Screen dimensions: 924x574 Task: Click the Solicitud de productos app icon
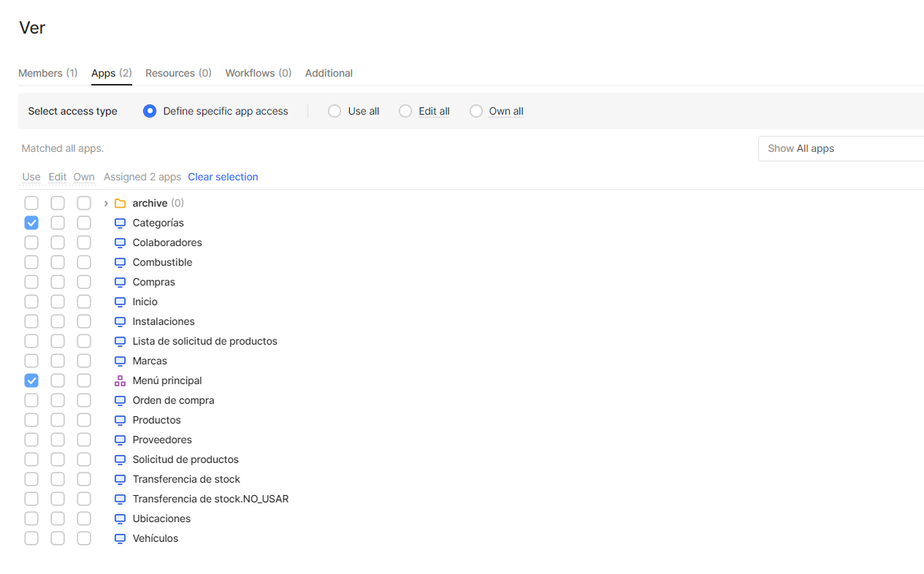tap(121, 459)
